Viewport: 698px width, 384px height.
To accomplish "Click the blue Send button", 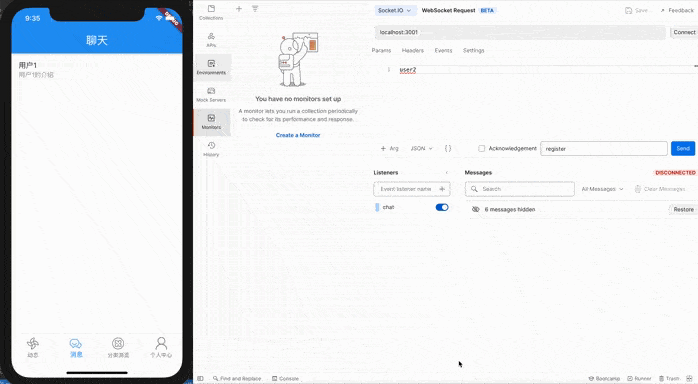I will point(683,149).
